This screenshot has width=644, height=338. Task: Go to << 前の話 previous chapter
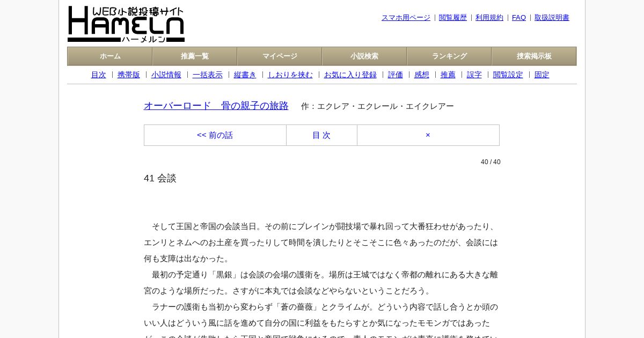(x=215, y=135)
